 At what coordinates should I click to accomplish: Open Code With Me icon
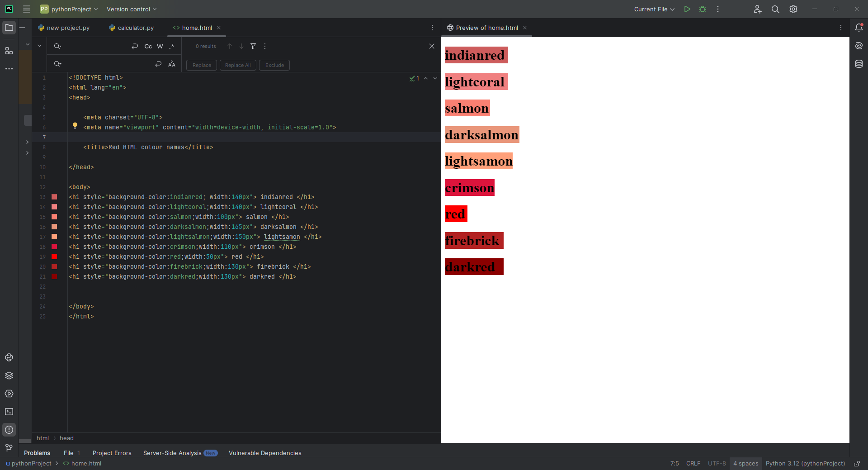(x=758, y=9)
